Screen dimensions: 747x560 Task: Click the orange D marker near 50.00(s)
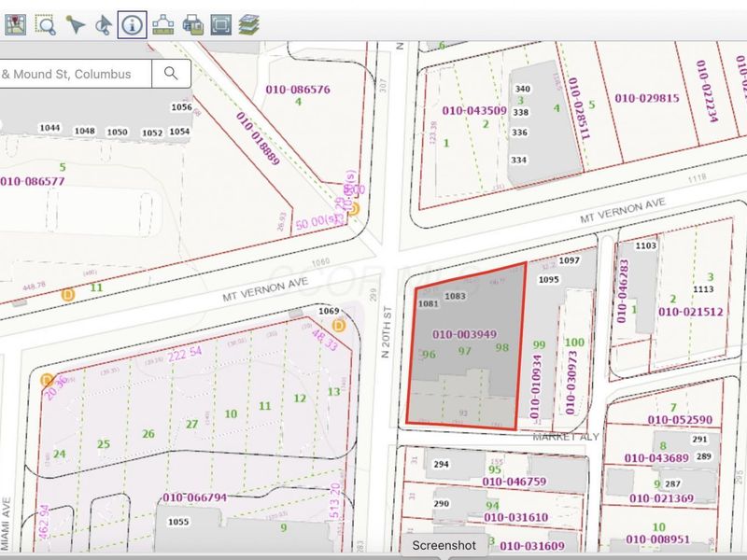[x=354, y=208]
